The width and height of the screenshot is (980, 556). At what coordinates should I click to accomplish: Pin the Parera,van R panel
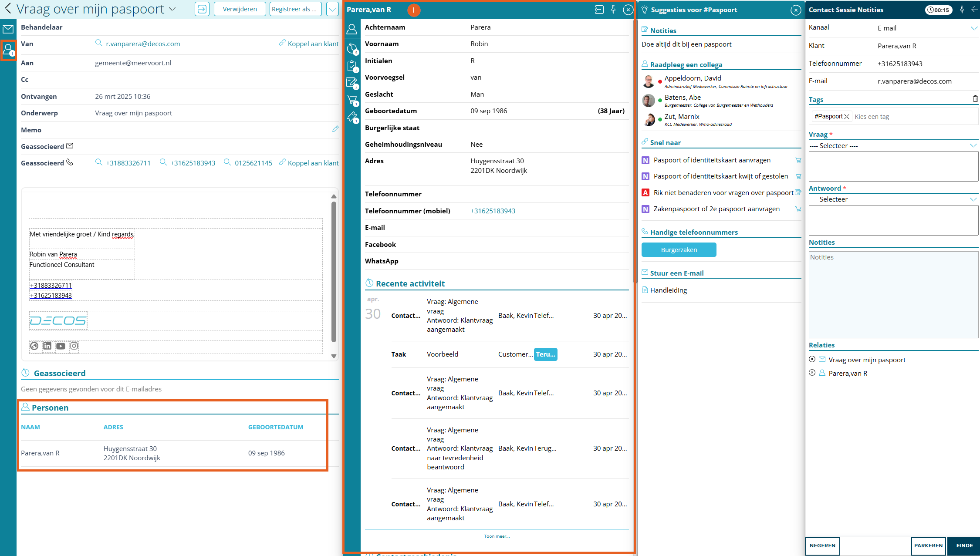pos(613,10)
